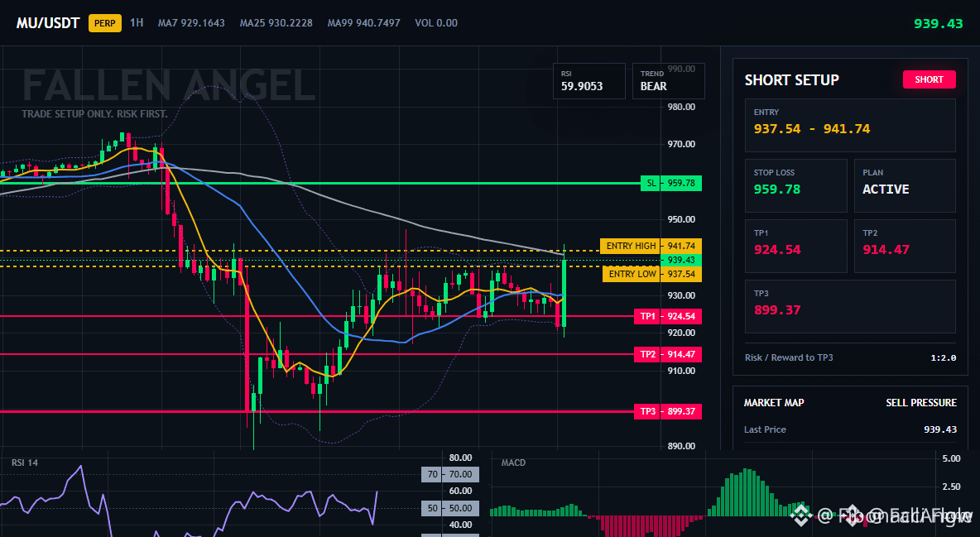Click the MA99 940.7497 indicator label

click(363, 23)
